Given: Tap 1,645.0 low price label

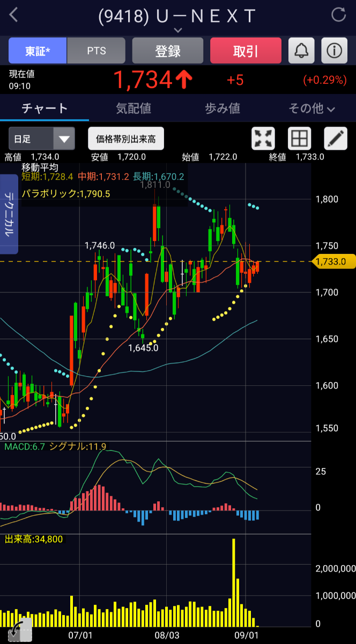Looking at the screenshot, I should (x=143, y=348).
